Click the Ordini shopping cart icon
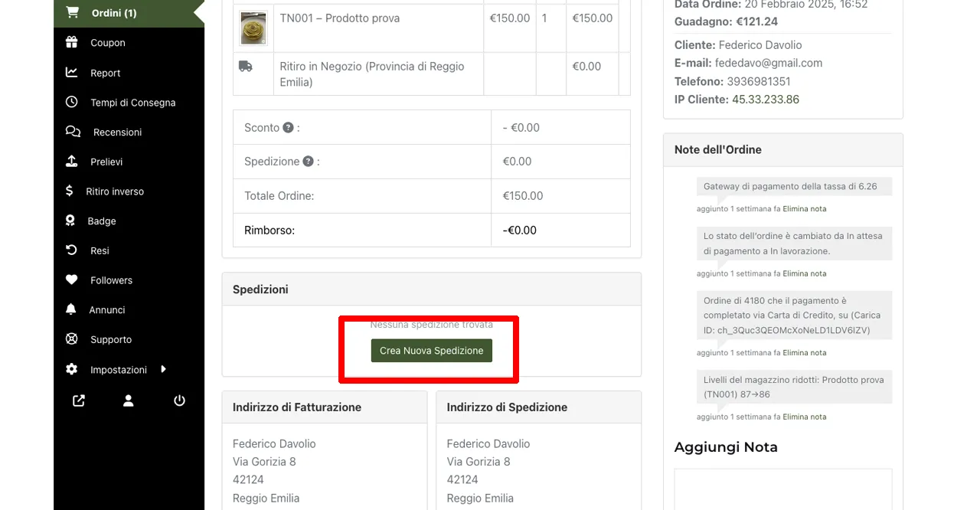This screenshot has height=510, width=980. 72,12
